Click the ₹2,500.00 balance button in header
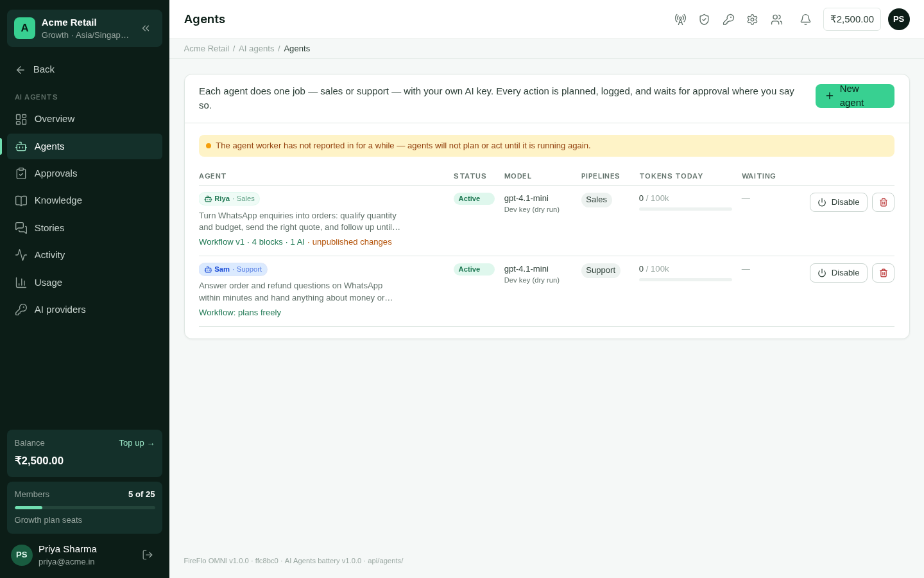The height and width of the screenshot is (578, 924). tap(852, 19)
